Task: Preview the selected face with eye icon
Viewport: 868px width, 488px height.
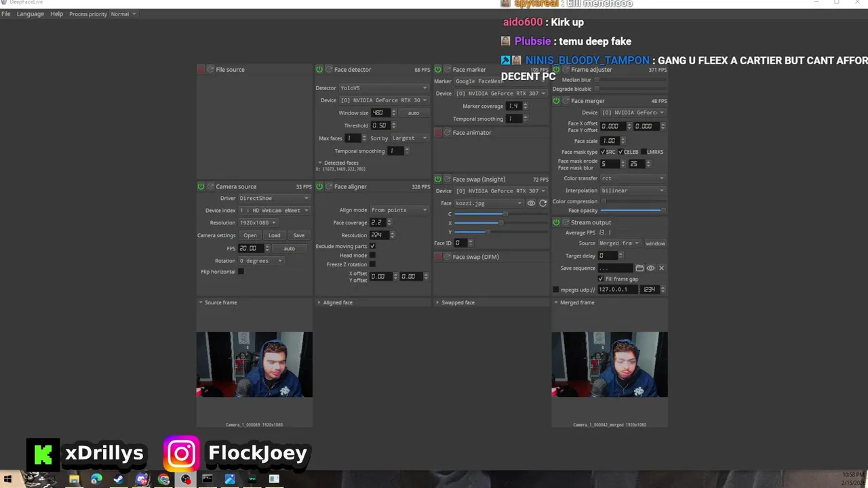Action: point(531,203)
